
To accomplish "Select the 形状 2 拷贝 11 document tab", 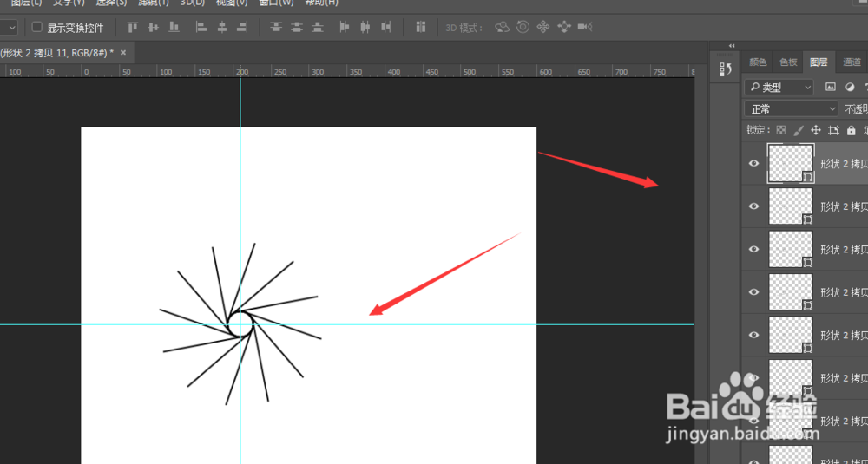I will pos(57,53).
